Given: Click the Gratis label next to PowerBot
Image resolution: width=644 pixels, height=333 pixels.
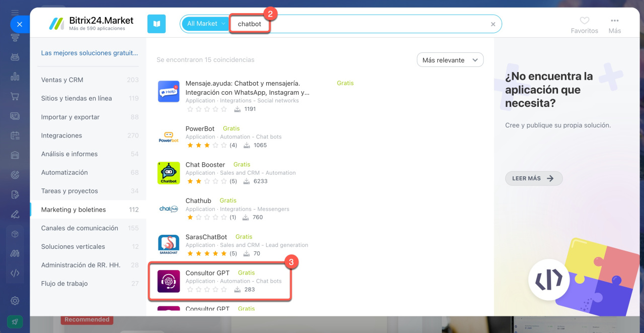Looking at the screenshot, I should 231,128.
